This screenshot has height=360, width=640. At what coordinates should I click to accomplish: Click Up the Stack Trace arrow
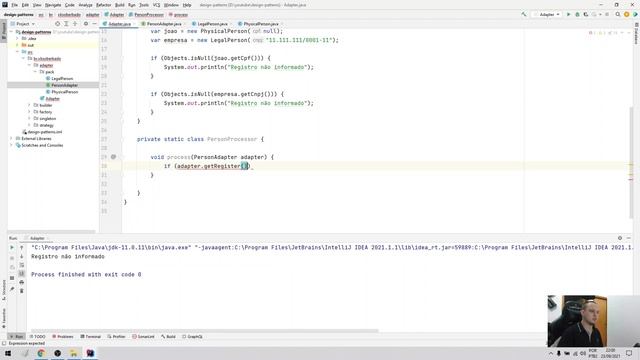(22, 248)
